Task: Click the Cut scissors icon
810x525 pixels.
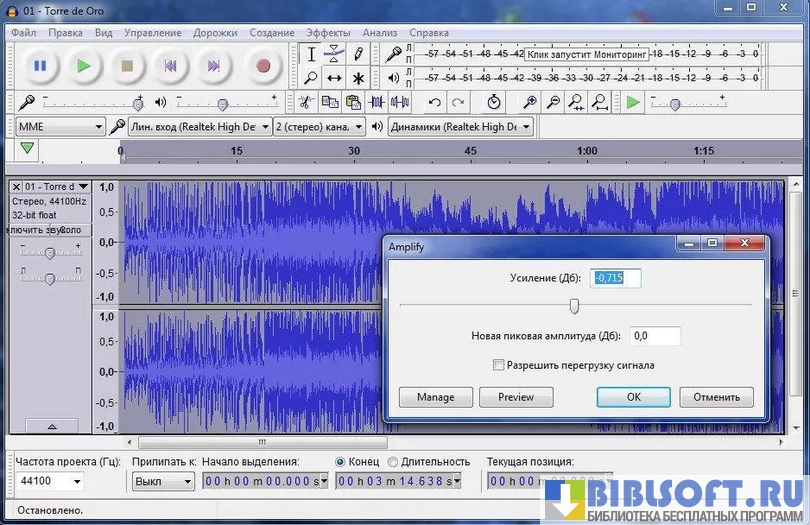Action: tap(306, 102)
